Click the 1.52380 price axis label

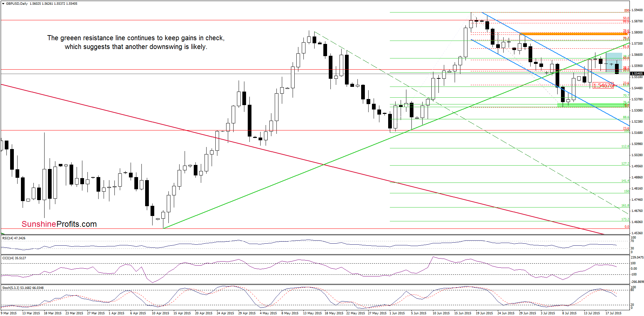point(637,122)
